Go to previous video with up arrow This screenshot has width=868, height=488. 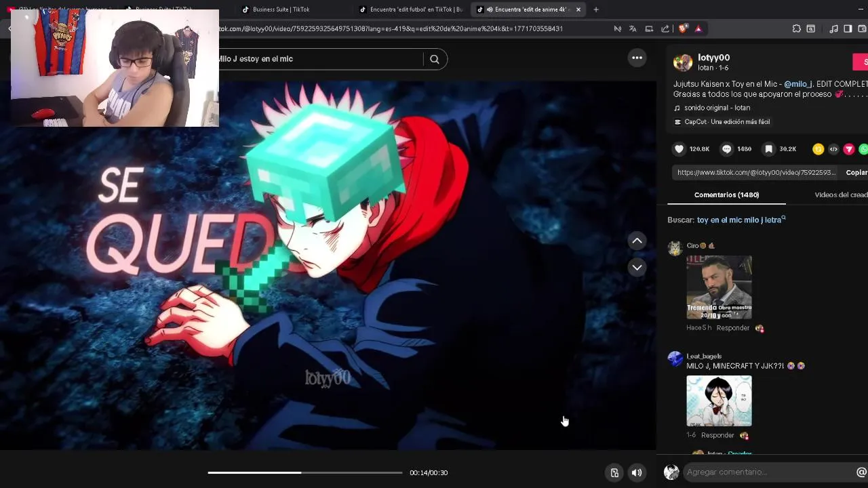[x=637, y=241]
